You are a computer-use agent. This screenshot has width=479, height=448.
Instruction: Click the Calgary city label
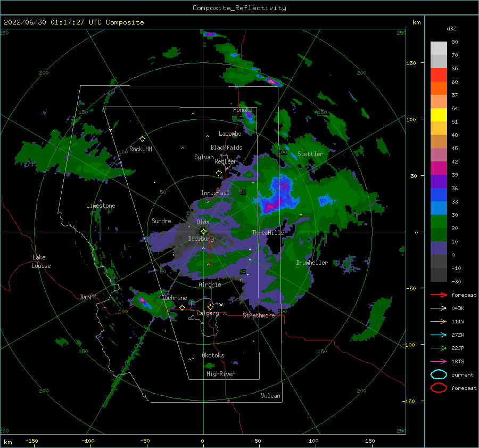(208, 313)
